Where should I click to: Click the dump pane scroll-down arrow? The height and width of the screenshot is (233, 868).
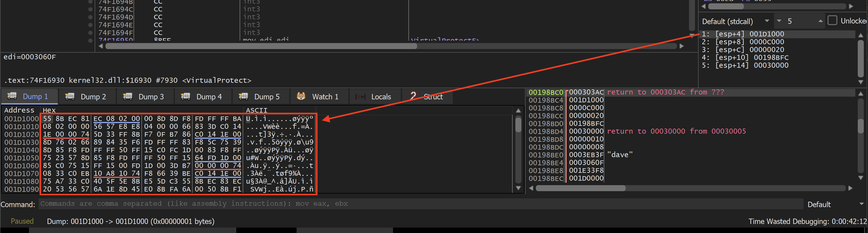[518, 188]
